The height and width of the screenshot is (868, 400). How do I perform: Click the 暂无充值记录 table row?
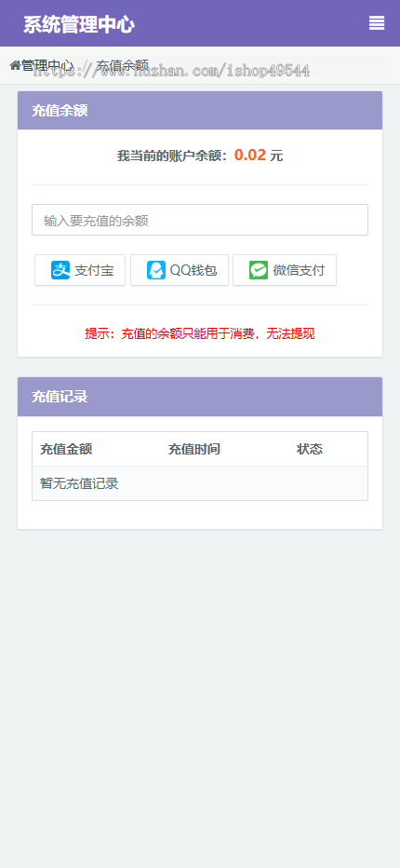(x=200, y=483)
